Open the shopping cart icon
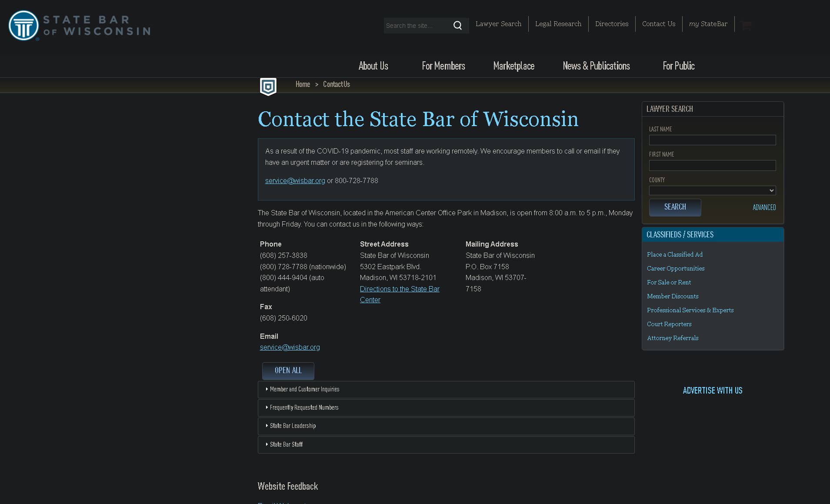This screenshot has height=504, width=830. [x=746, y=25]
